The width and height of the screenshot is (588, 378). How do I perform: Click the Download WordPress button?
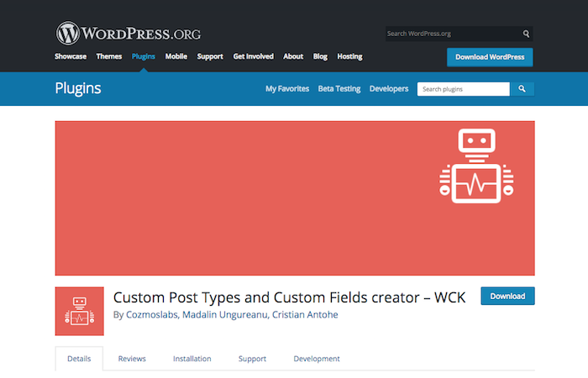click(490, 57)
